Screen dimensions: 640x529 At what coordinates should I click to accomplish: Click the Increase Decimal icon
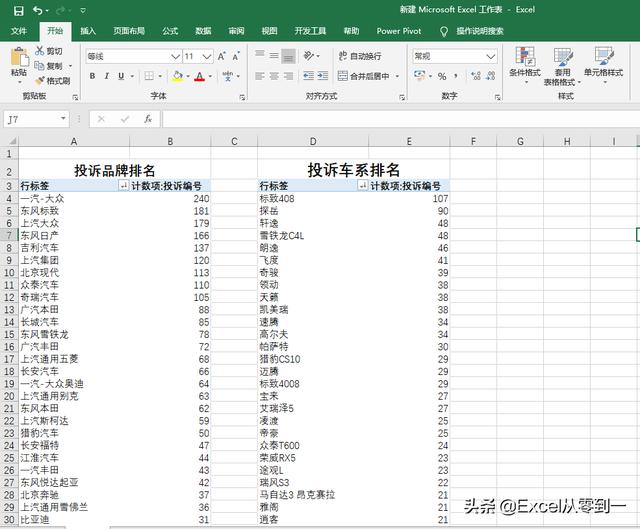coord(476,76)
